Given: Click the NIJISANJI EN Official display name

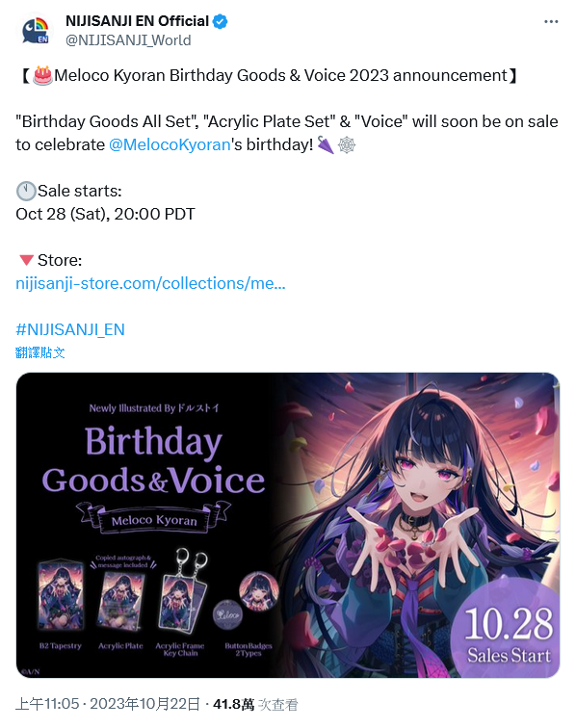Looking at the screenshot, I should coord(137,21).
